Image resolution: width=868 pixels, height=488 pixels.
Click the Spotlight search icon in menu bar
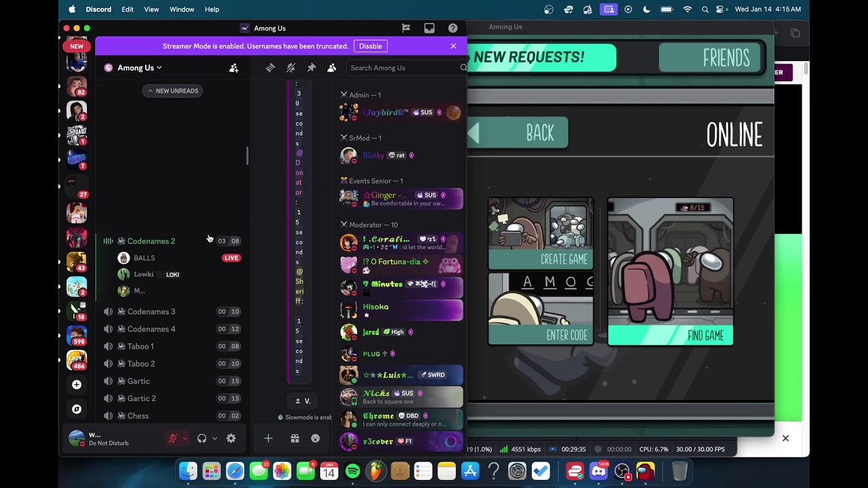click(705, 9)
